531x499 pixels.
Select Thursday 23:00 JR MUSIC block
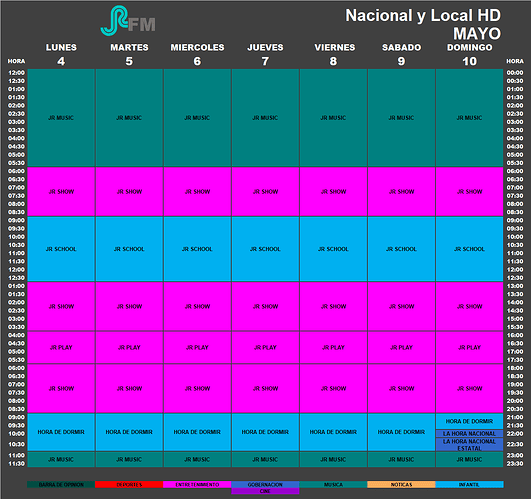(x=266, y=459)
